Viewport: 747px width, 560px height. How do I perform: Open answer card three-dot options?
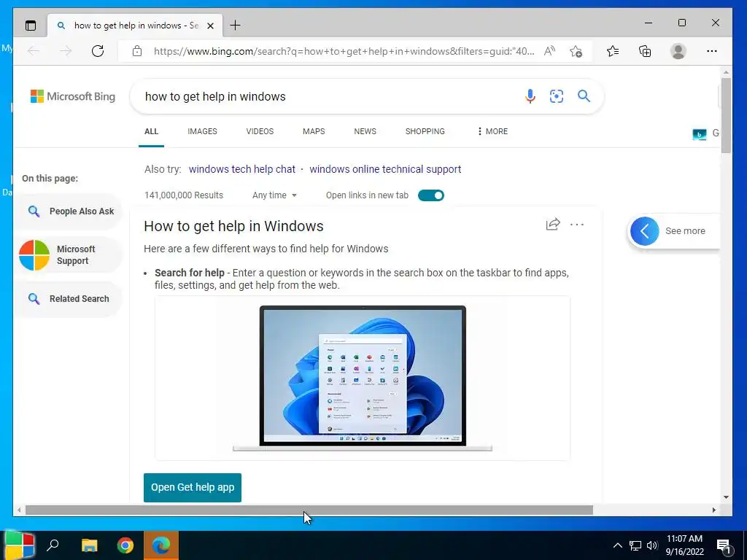click(x=577, y=225)
